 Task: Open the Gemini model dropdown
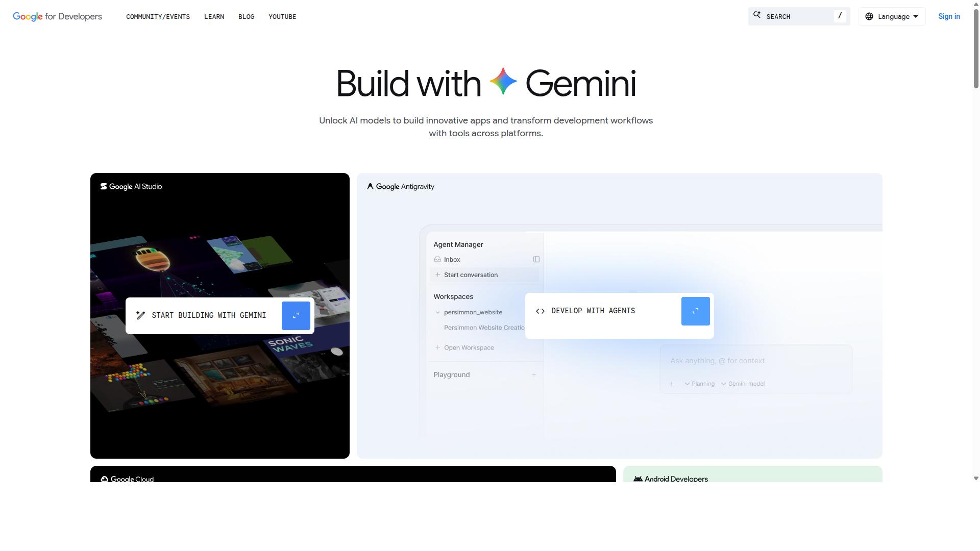743,384
